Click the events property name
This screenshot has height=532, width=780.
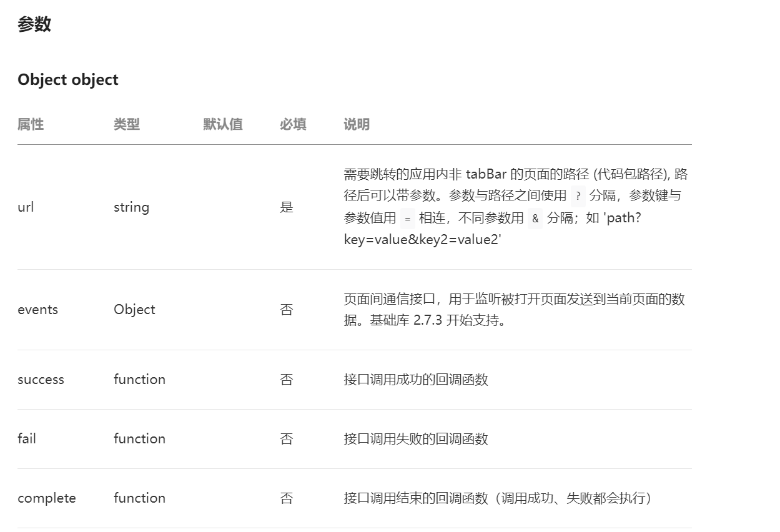click(x=37, y=310)
